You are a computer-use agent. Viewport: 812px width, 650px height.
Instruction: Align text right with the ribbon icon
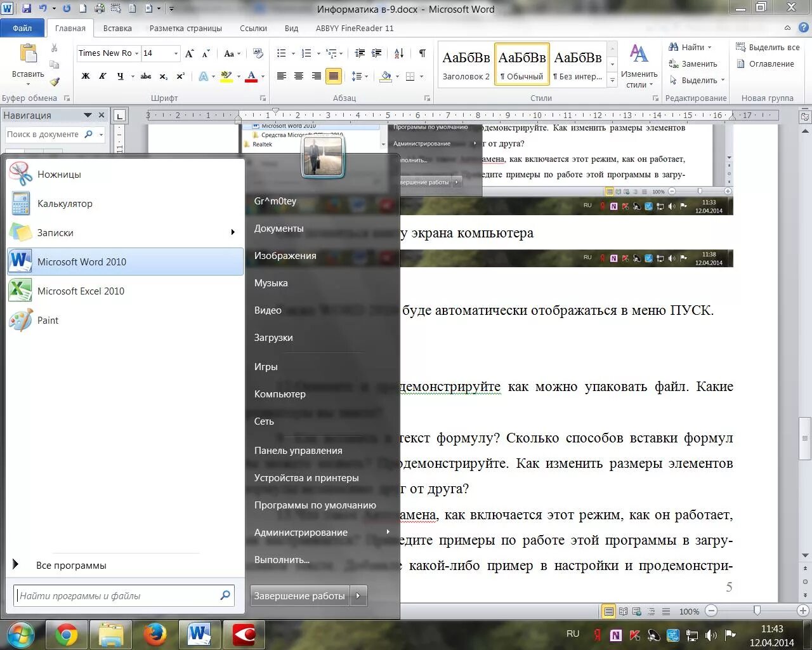[316, 76]
